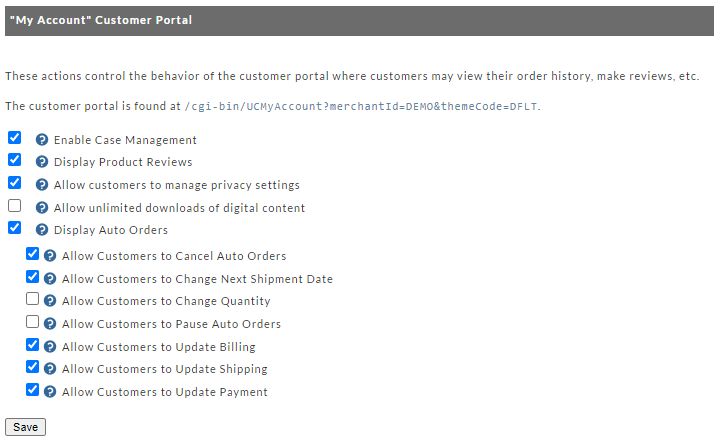
Task: Click help icon for Pause Auto Orders
Action: point(50,324)
